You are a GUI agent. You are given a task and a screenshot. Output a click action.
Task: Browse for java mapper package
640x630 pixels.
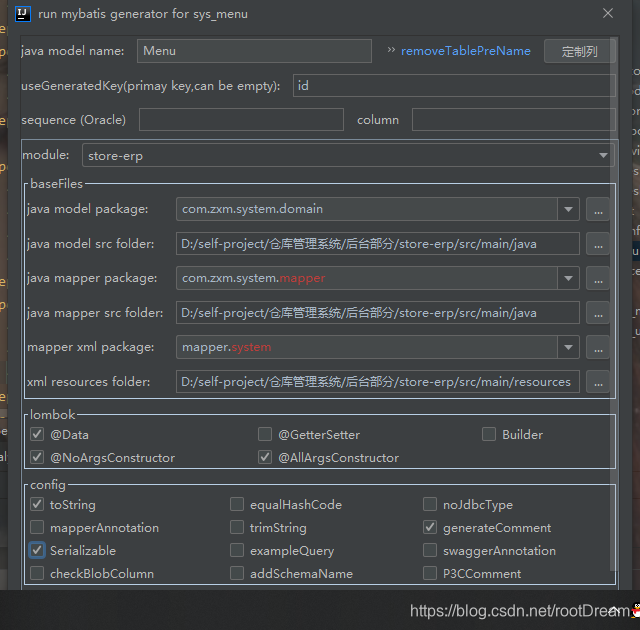pos(598,278)
